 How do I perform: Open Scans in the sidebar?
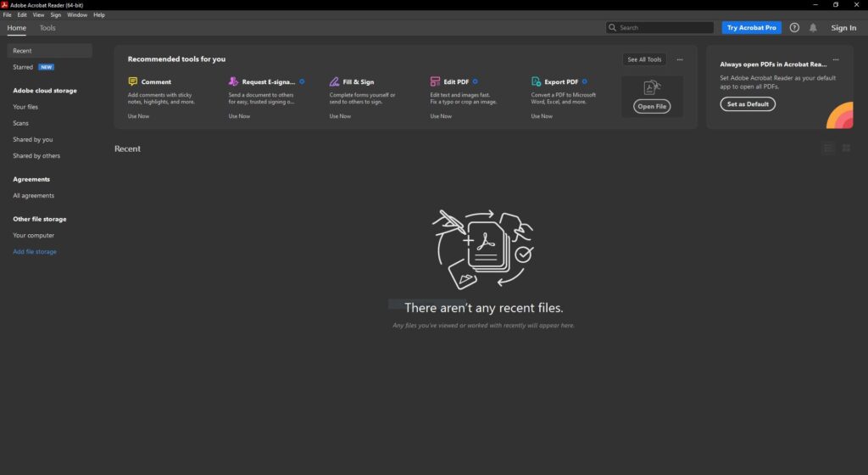pos(20,123)
